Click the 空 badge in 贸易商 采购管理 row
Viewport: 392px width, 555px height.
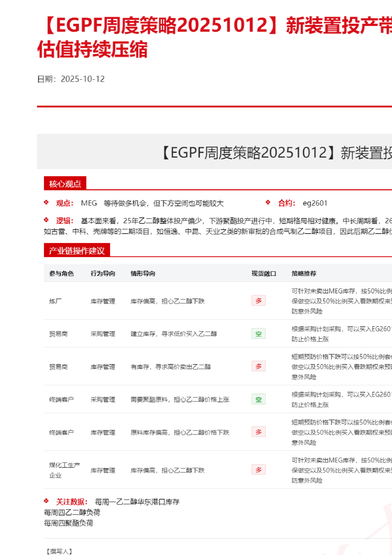[x=258, y=334]
